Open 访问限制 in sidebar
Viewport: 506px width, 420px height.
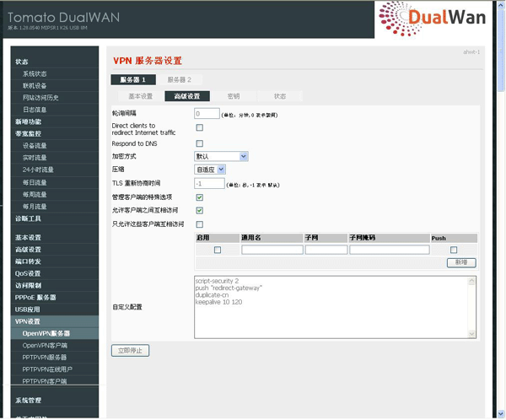(29, 285)
